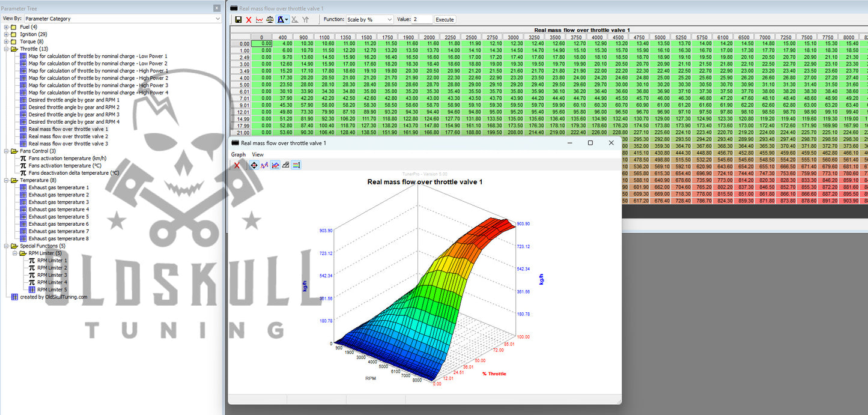868x415 pixels.
Task: Select RPM Limiter 3 parameter
Action: click(52, 275)
